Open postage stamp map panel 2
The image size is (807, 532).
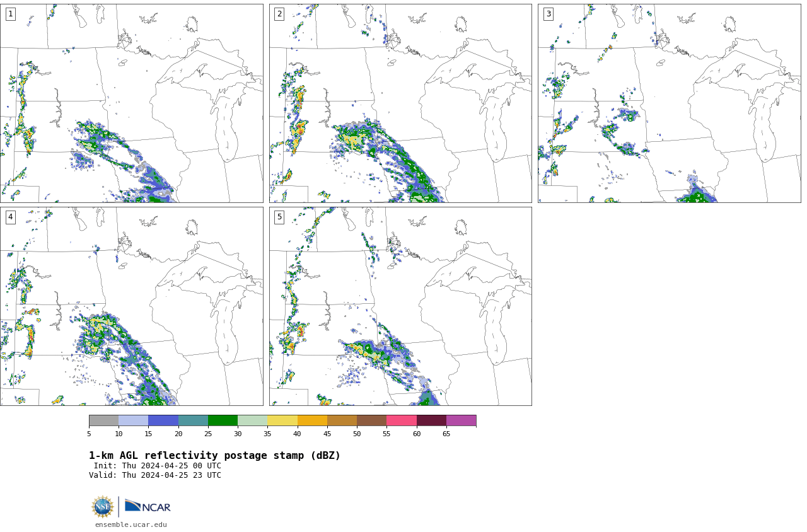(x=400, y=103)
